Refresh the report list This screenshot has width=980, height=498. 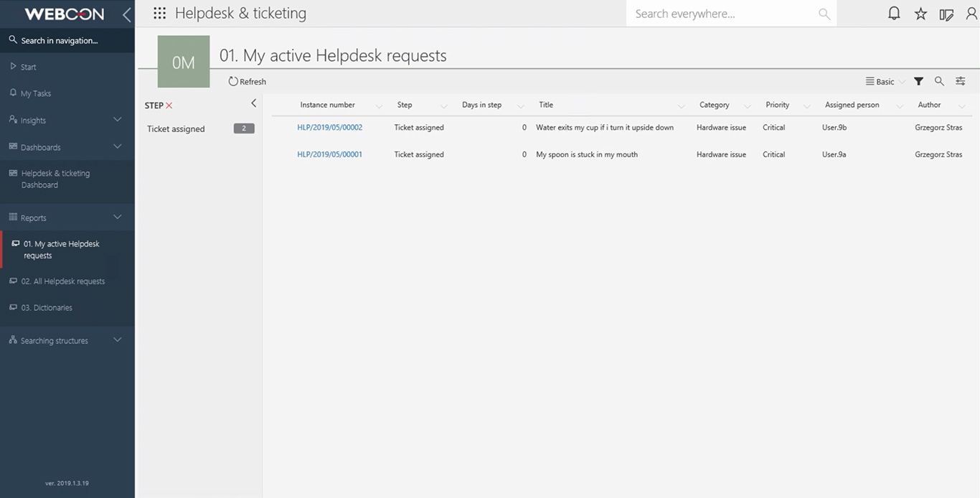pos(248,82)
